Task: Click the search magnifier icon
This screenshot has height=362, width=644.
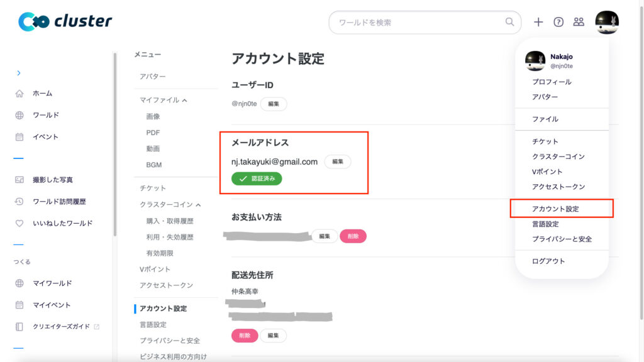Action: 509,22
